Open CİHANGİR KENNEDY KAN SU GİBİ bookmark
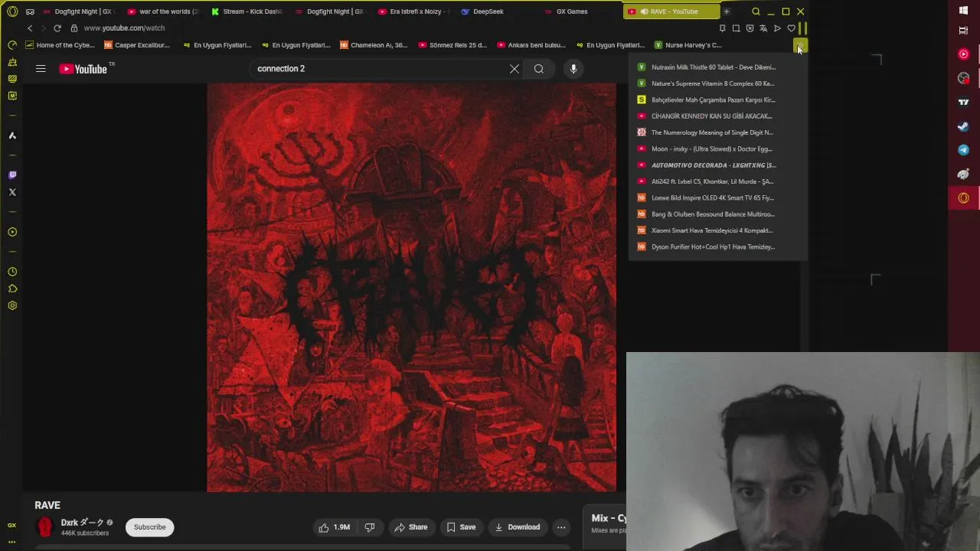 [x=717, y=116]
